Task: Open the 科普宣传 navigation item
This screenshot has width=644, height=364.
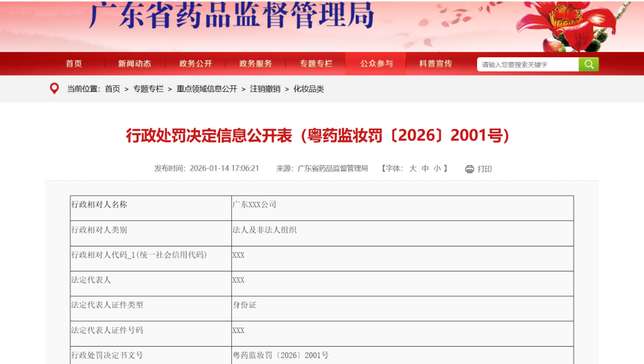Action: click(435, 64)
